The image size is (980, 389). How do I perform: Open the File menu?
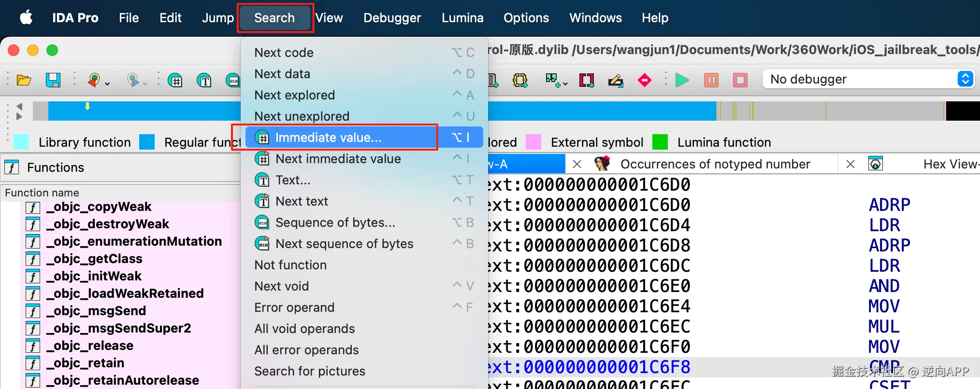point(129,18)
